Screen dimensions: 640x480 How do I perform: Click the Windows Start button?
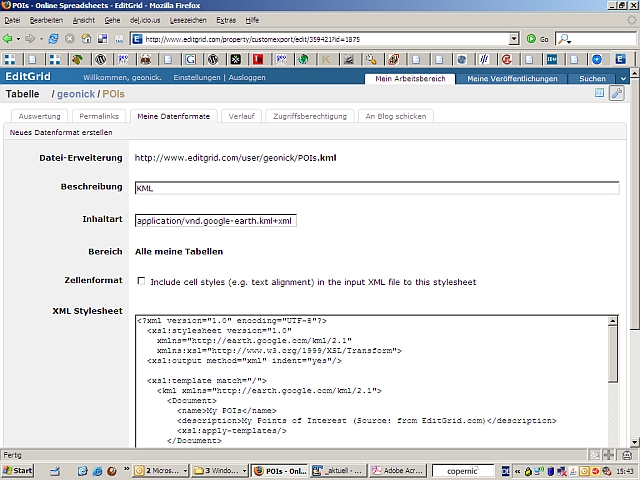point(19,470)
